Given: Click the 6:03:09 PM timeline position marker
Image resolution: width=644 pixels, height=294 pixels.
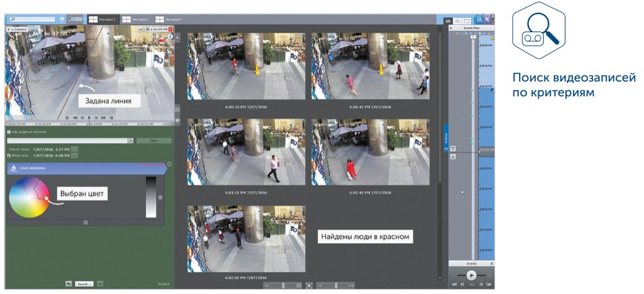Looking at the screenshot, I should 487,150.
